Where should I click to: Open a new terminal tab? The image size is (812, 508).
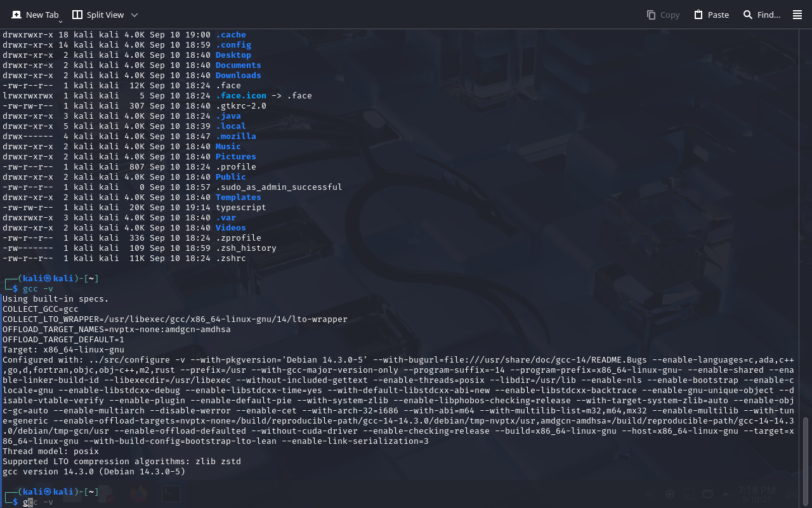point(35,15)
